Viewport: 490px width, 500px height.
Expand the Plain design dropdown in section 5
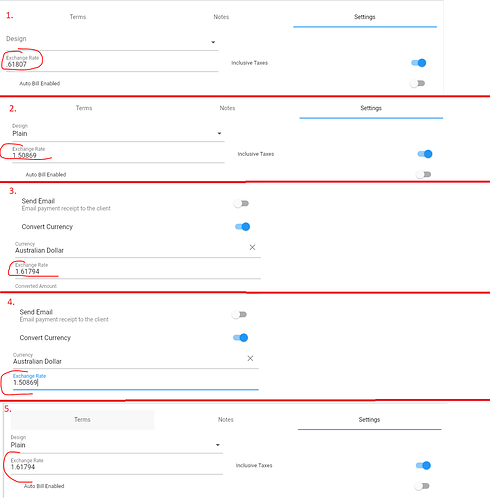click(x=116, y=444)
